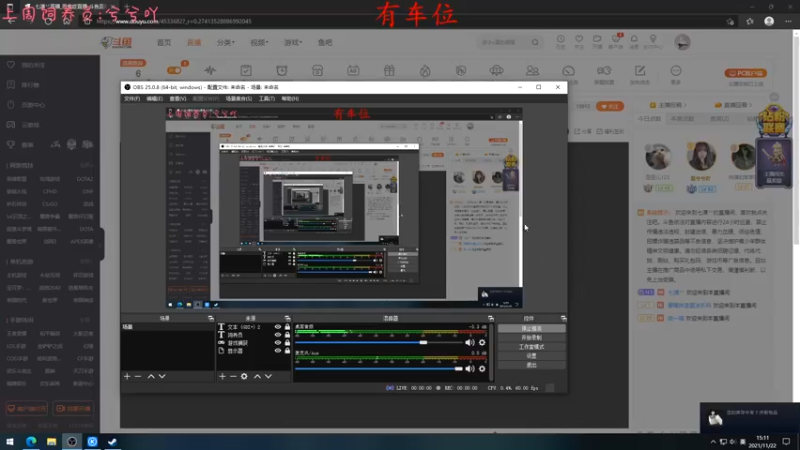Open source properties gear in the Sources panel

click(x=244, y=377)
